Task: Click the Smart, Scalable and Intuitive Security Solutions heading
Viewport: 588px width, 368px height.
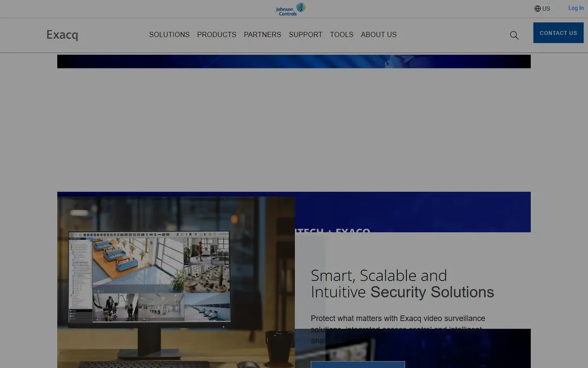Action: [x=403, y=283]
